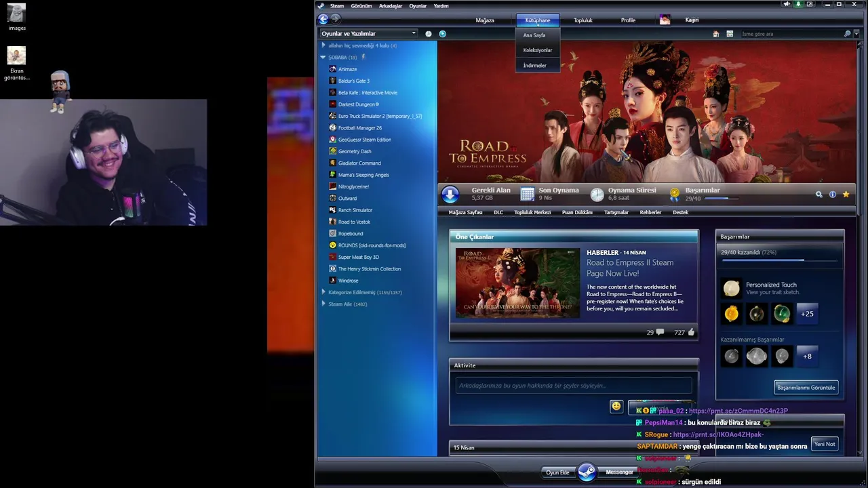Open the Road to Empress II news thumbnail

click(x=517, y=283)
